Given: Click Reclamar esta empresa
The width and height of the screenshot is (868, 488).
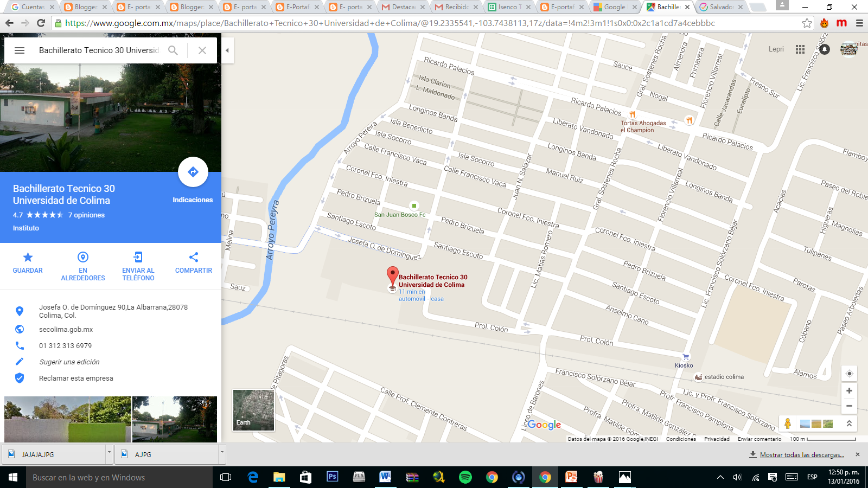Looking at the screenshot, I should tap(76, 378).
